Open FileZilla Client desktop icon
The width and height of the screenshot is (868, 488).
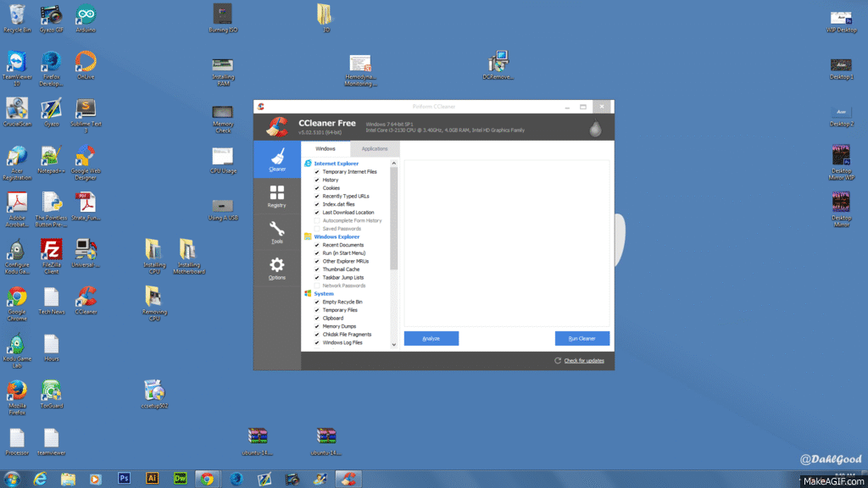51,253
